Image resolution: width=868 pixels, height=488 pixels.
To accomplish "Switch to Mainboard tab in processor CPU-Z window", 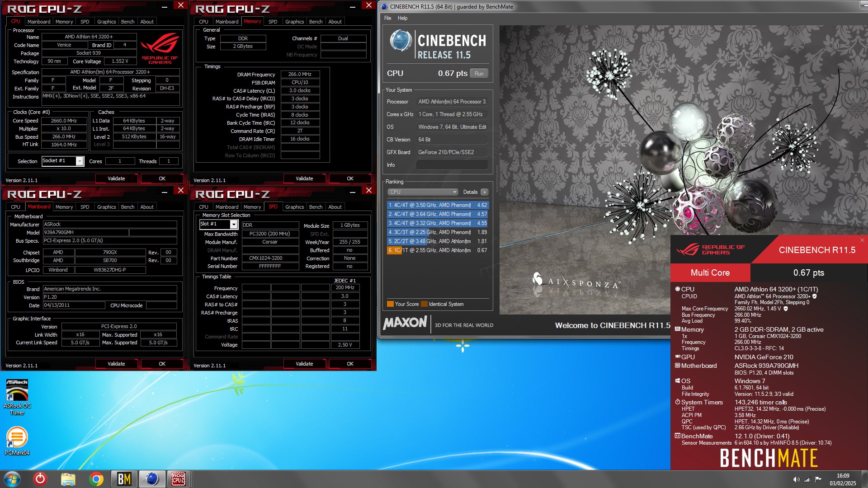I will [39, 22].
